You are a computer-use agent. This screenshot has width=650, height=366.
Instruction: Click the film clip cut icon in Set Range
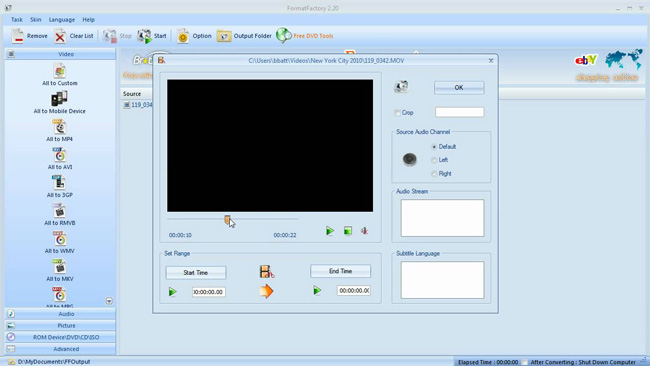(267, 271)
